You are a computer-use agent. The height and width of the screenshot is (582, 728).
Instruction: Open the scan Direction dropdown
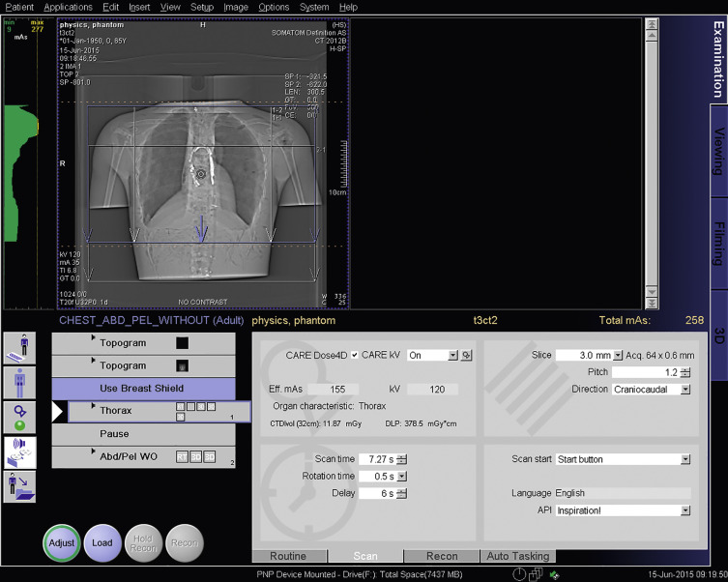[x=685, y=390]
